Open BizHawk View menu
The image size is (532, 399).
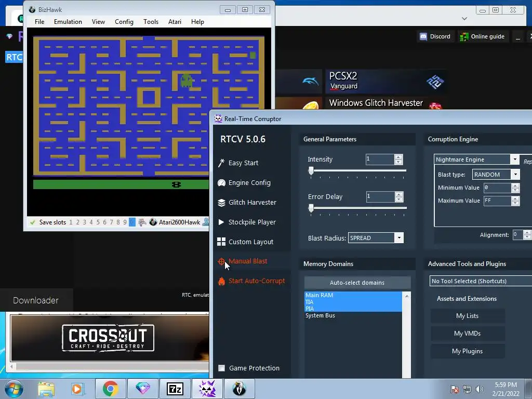click(x=98, y=22)
